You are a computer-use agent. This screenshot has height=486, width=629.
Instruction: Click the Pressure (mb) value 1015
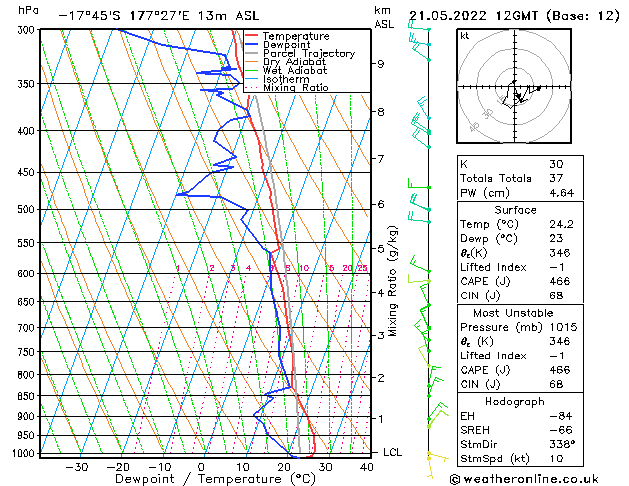(563, 327)
